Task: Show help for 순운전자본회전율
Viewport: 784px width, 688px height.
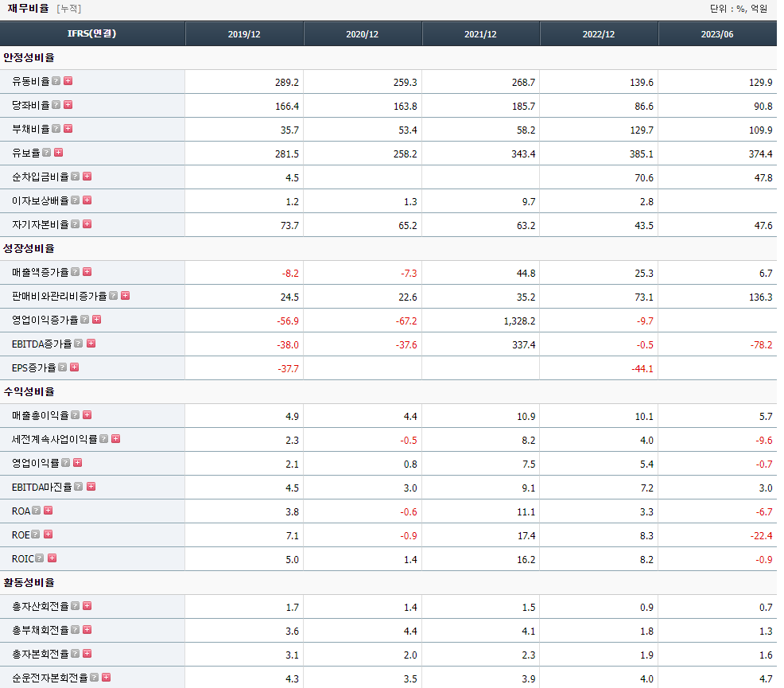Action: pyautogui.click(x=94, y=678)
